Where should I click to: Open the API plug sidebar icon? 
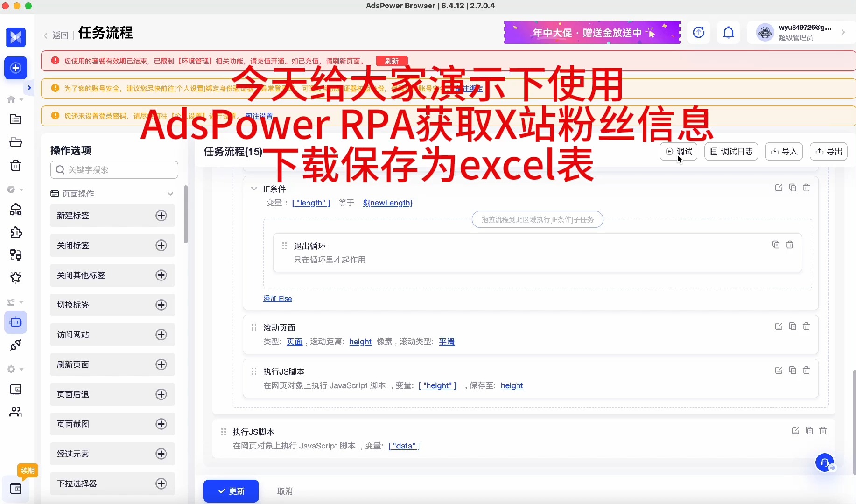[x=16, y=345]
